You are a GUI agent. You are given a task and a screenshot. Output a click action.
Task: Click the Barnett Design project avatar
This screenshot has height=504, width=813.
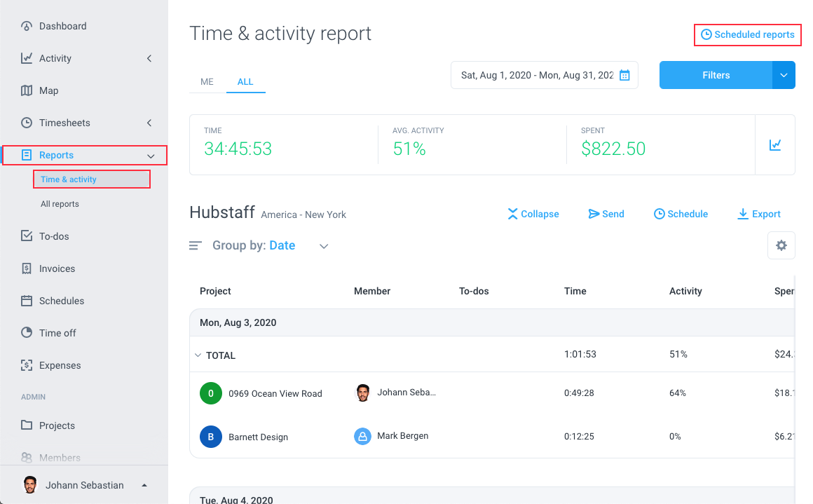click(211, 437)
